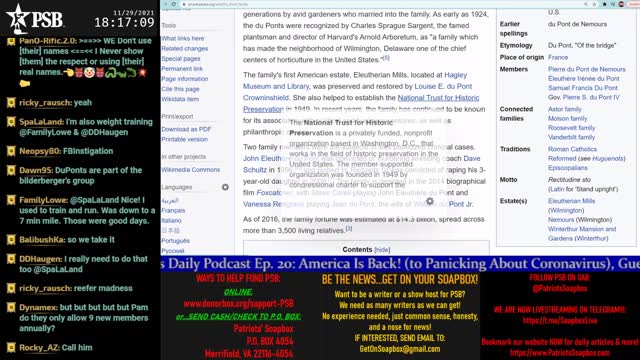This screenshot has height=360, width=640.
Task: Open the 'Vanderbilt family' link
Action: 571,137
